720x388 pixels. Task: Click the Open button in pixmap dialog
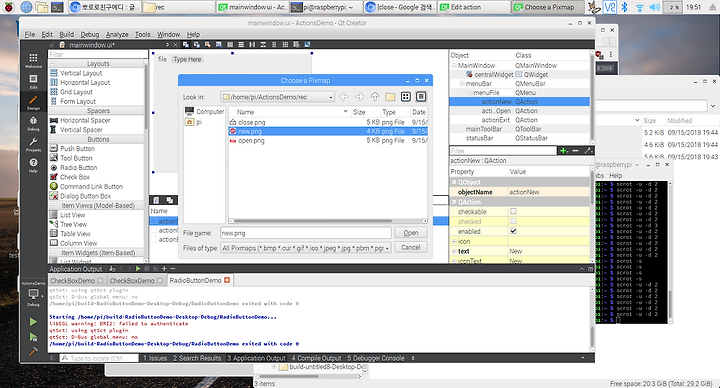pos(411,233)
